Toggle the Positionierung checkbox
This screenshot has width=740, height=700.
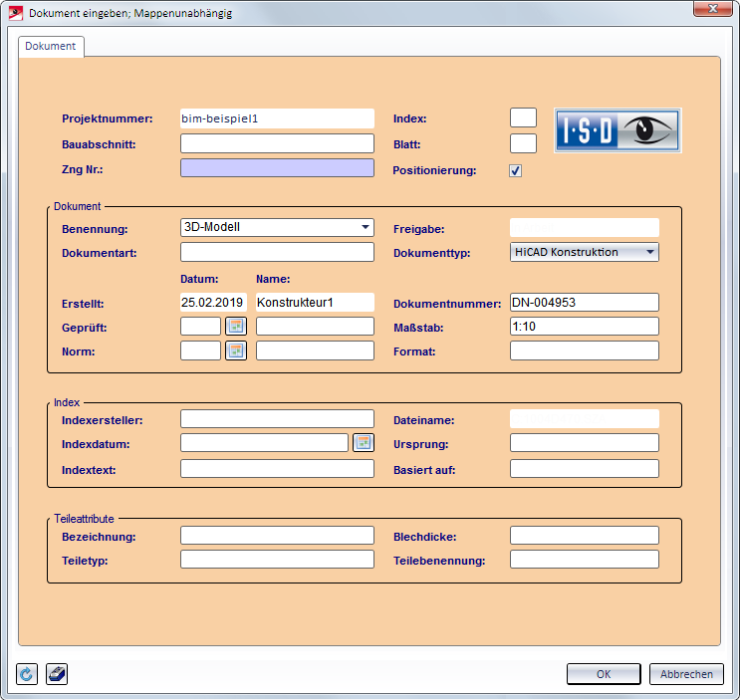(515, 170)
